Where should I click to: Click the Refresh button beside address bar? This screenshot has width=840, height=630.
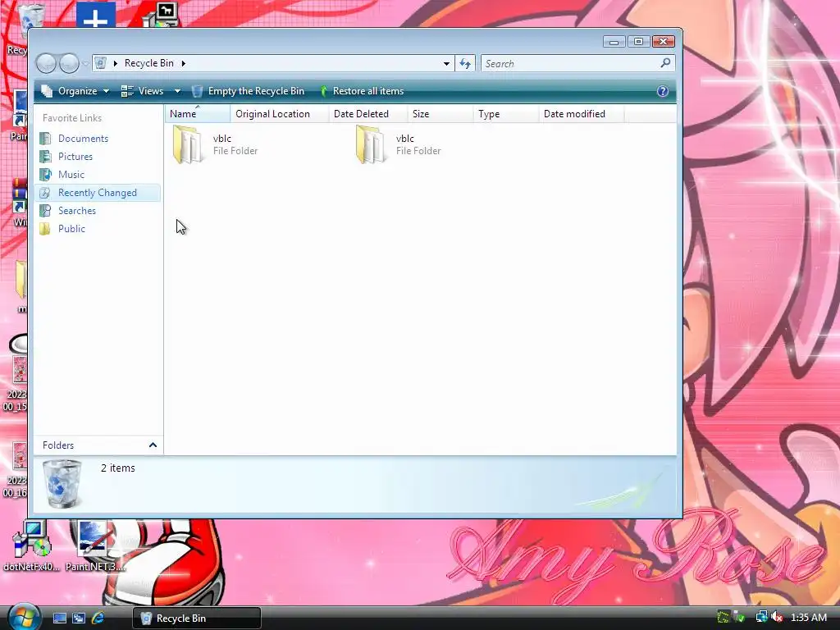point(464,64)
